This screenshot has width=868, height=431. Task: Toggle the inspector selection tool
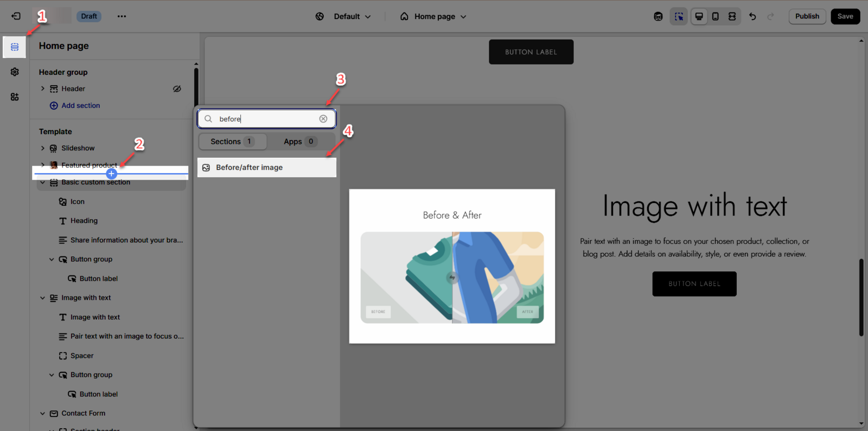(679, 16)
